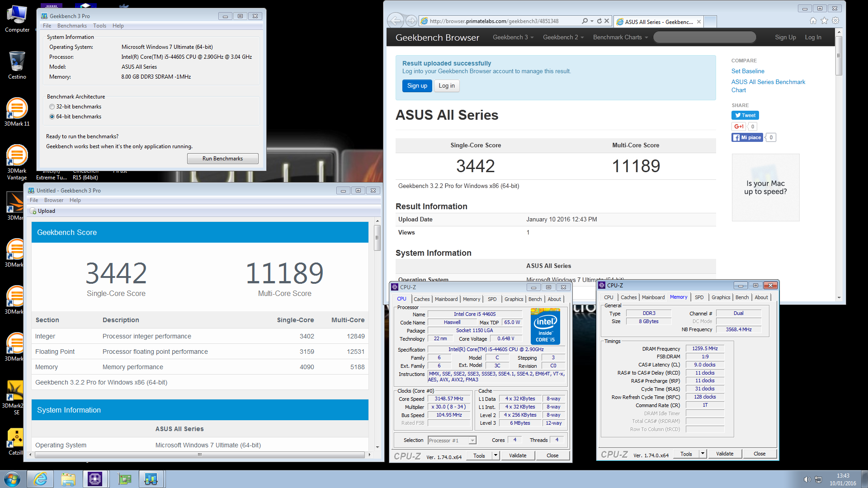Viewport: 868px width, 488px height.
Task: Open Tools dropdown arrow in right CPU-Z
Action: [x=703, y=454]
